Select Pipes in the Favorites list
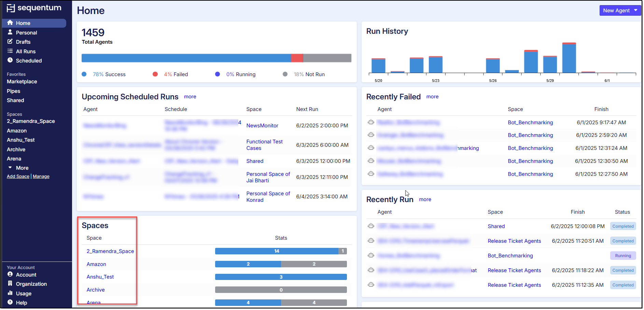The width and height of the screenshot is (644, 310). click(x=14, y=91)
